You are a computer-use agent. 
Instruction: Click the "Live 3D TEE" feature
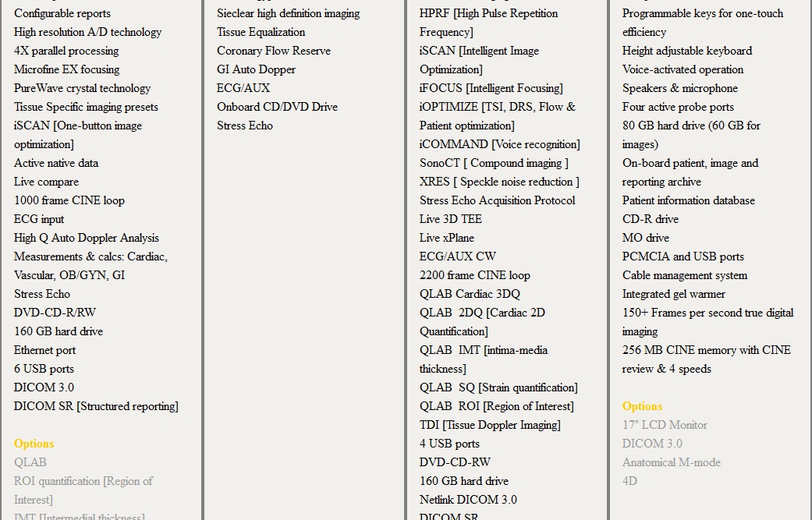click(x=450, y=219)
